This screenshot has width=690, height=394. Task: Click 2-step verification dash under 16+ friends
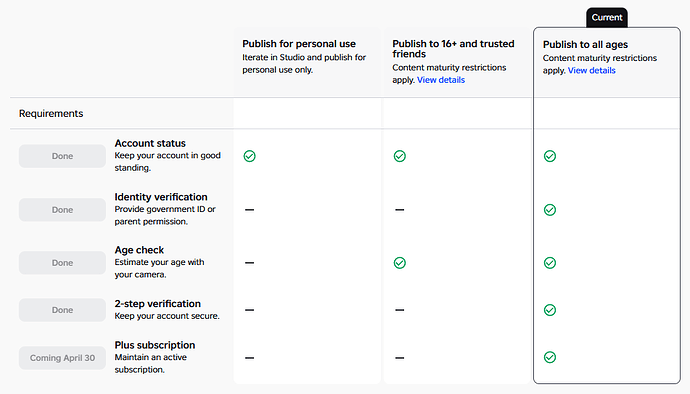click(400, 310)
